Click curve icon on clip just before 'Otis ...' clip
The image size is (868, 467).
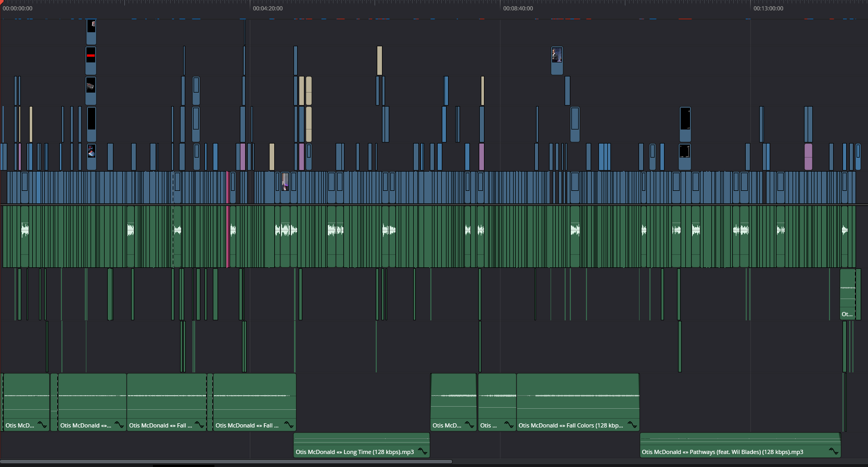click(469, 425)
